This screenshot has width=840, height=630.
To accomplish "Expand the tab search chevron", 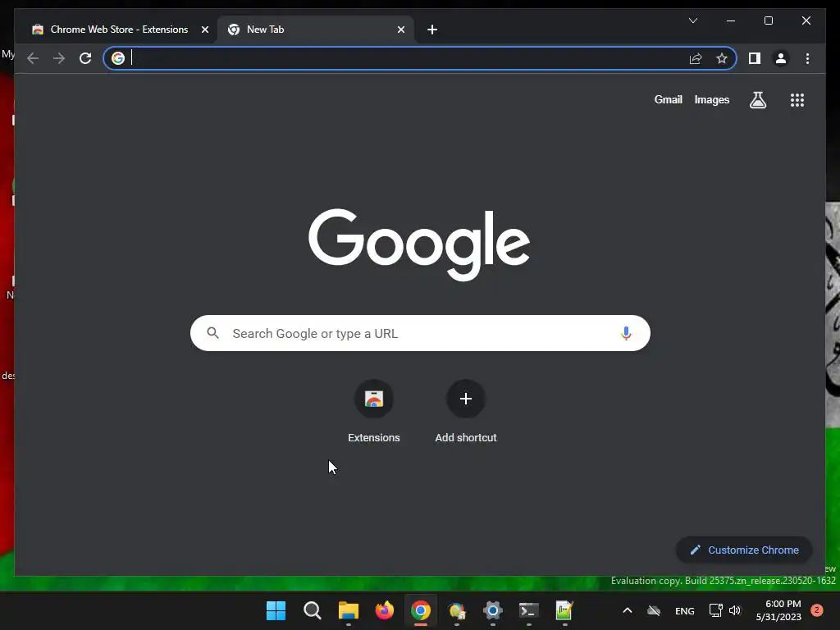I will [x=692, y=21].
